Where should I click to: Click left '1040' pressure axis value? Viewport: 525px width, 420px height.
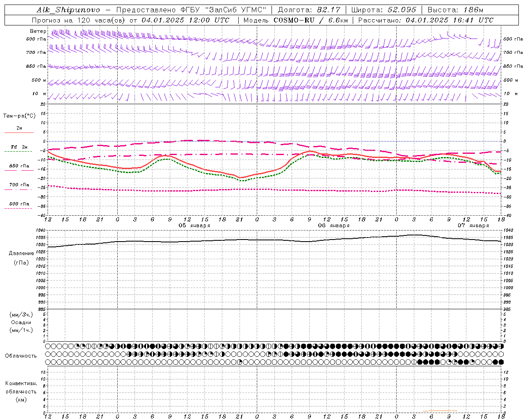[x=41, y=231]
